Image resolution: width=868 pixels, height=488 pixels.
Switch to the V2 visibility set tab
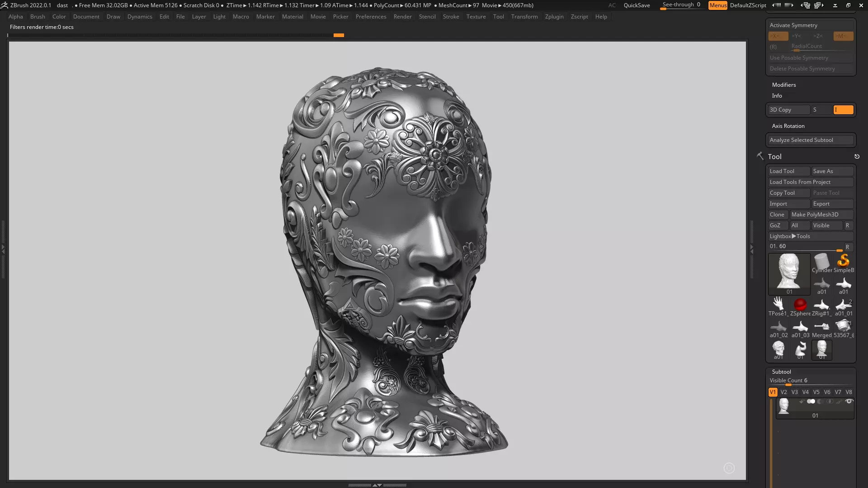(783, 392)
